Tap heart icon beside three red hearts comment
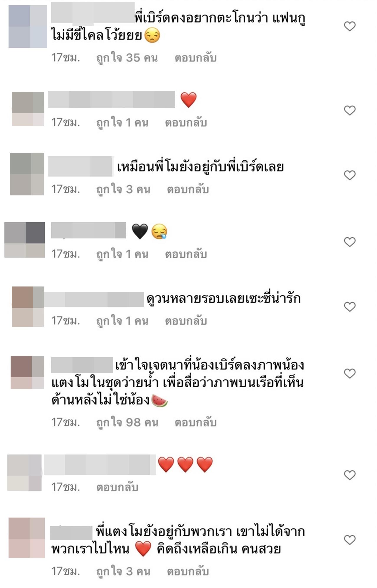 350,475
